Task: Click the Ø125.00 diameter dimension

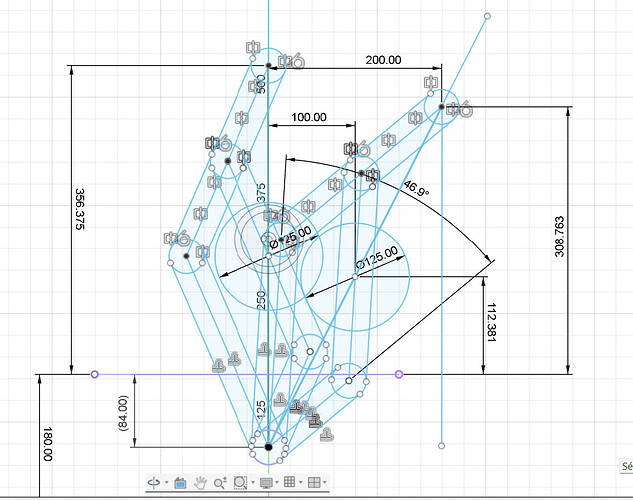Action: [377, 258]
